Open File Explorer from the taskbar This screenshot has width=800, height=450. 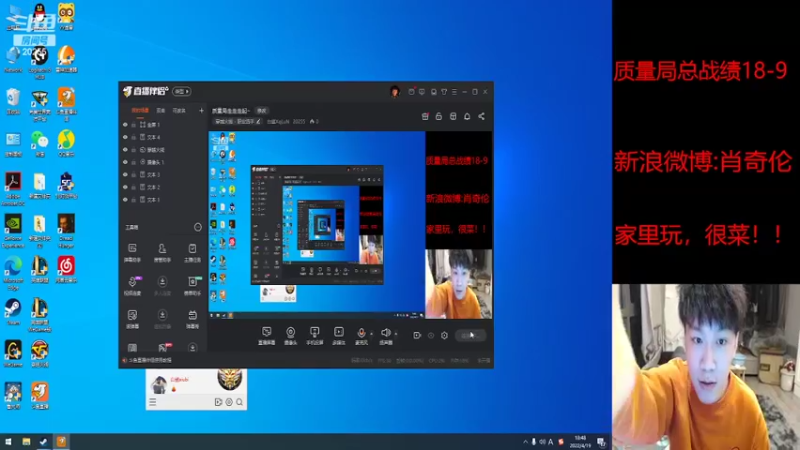[26, 442]
